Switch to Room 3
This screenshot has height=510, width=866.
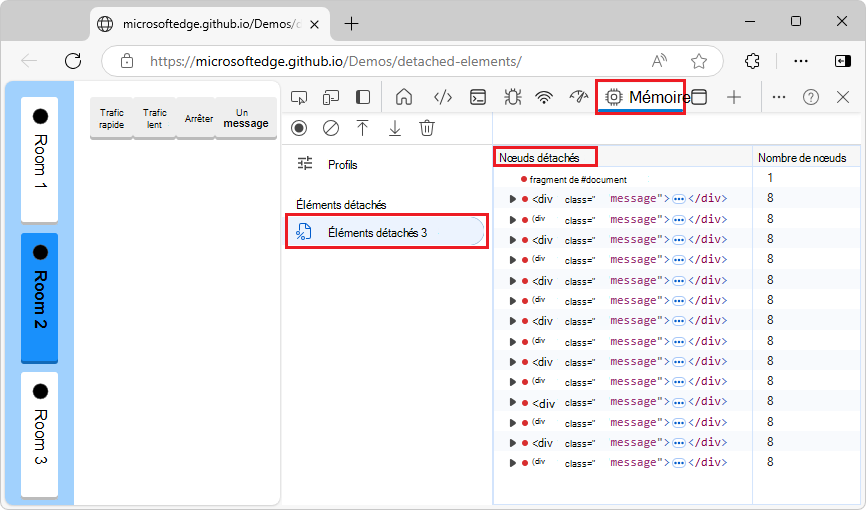pyautogui.click(x=40, y=435)
